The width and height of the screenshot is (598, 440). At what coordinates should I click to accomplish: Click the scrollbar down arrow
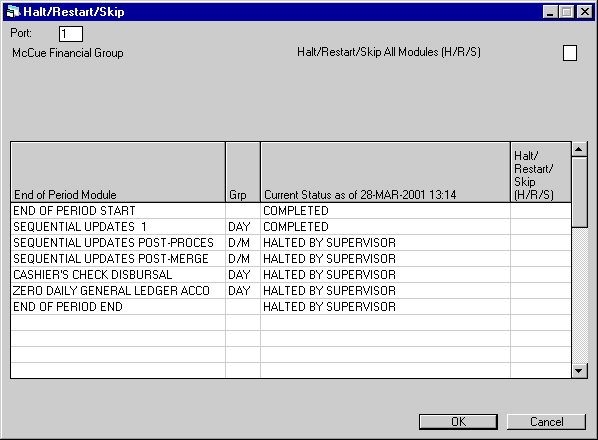tap(579, 371)
